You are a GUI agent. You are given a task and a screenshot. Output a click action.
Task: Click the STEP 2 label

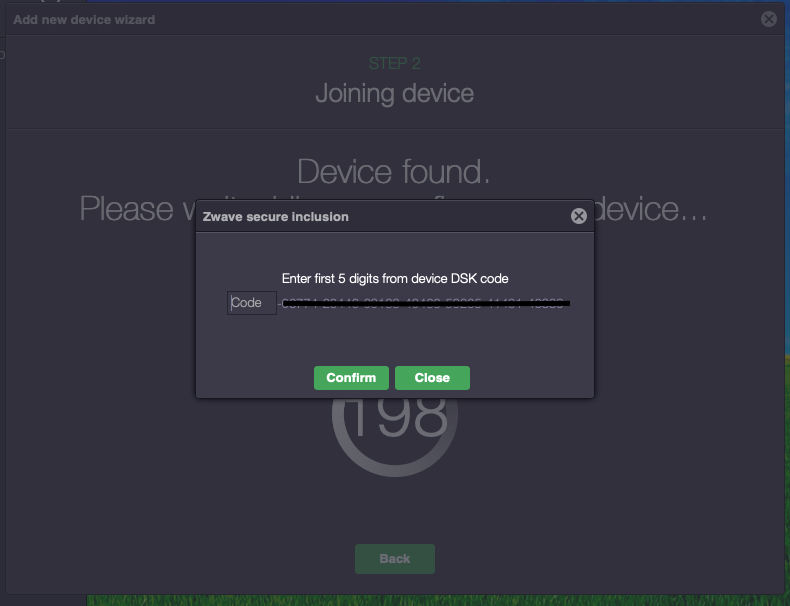pos(394,63)
